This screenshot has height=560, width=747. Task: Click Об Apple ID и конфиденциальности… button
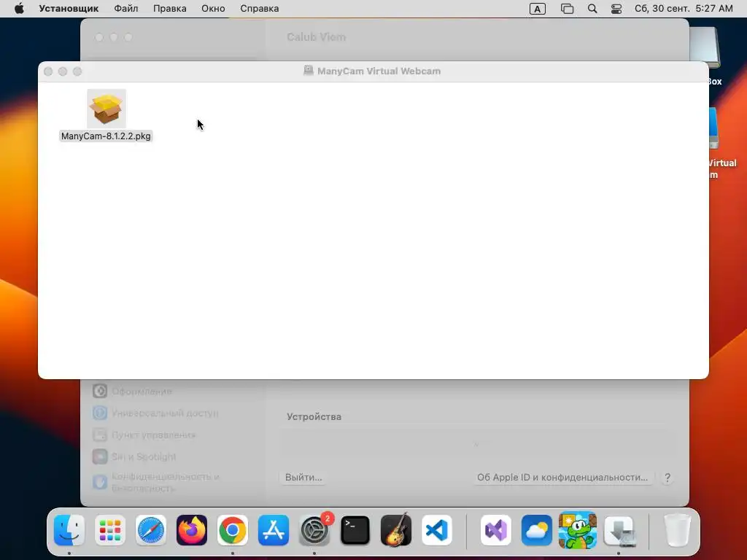562,477
